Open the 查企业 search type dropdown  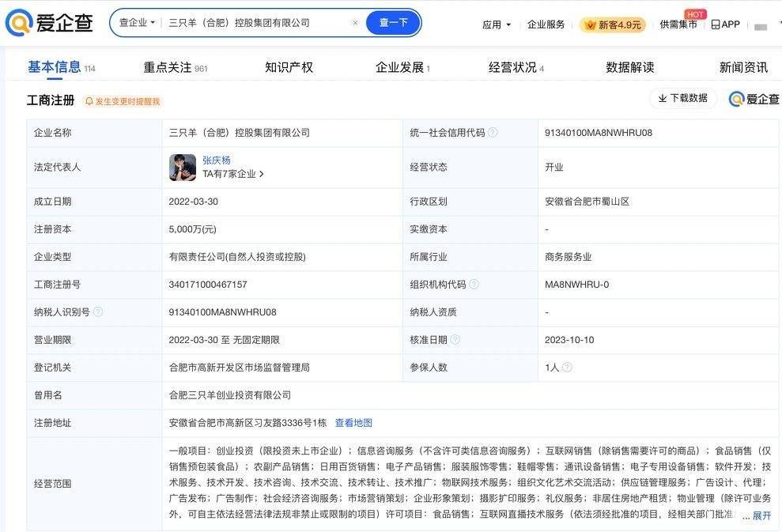pos(137,22)
